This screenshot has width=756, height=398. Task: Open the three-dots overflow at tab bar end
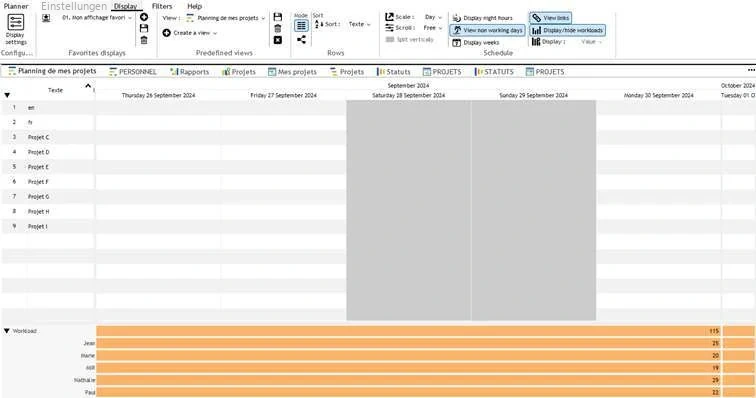pyautogui.click(x=751, y=70)
